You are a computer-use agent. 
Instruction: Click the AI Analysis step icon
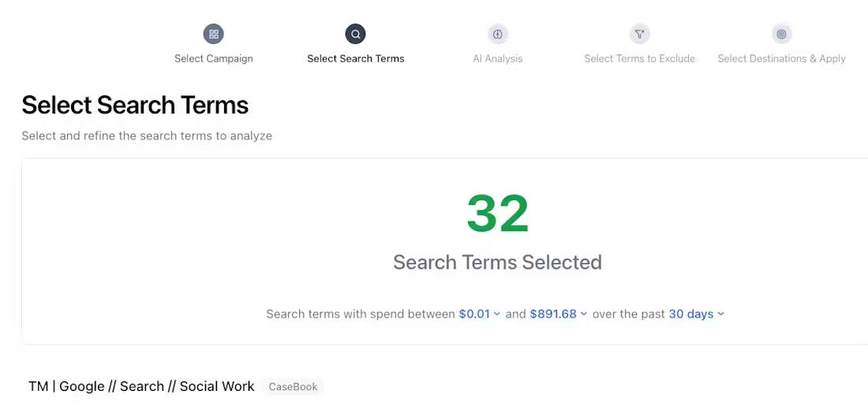(498, 34)
